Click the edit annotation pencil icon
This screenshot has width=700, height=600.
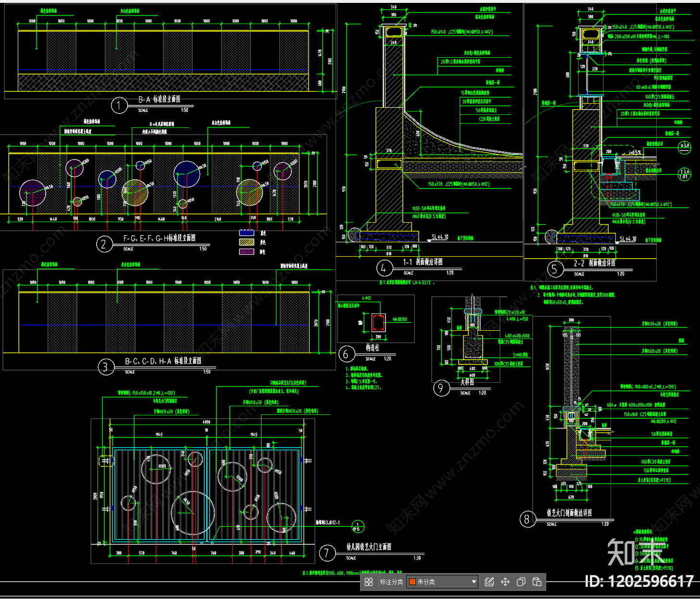489,582
